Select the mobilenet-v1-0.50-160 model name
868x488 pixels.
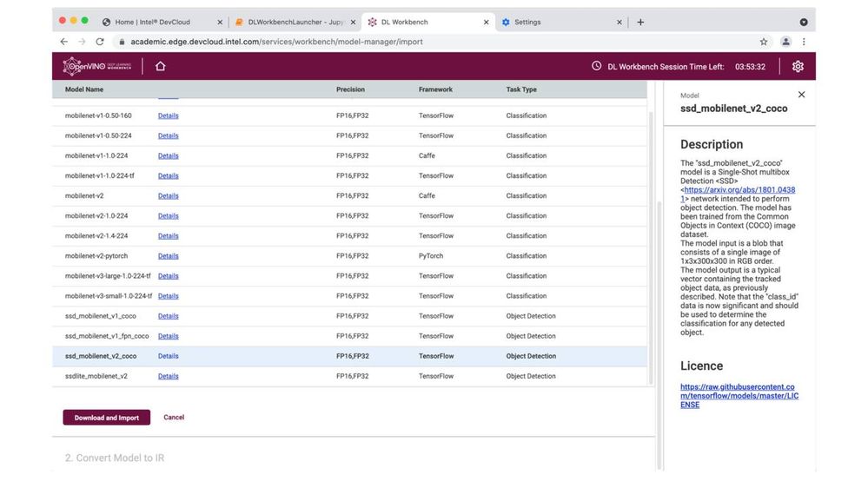tap(98, 115)
